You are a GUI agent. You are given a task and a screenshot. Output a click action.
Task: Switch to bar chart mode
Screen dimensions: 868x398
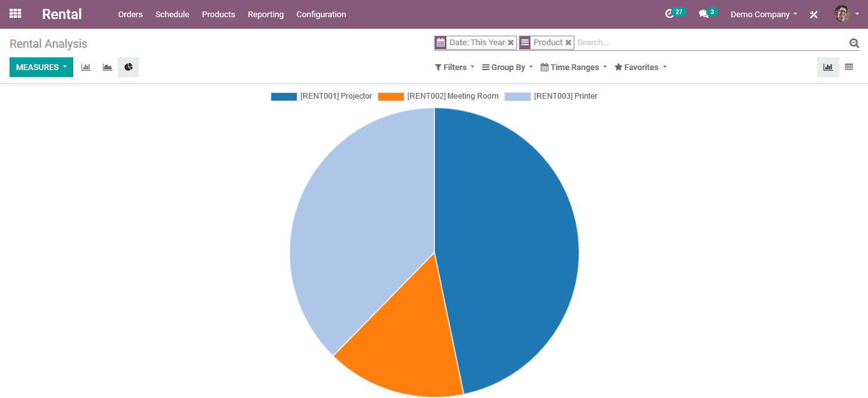86,67
